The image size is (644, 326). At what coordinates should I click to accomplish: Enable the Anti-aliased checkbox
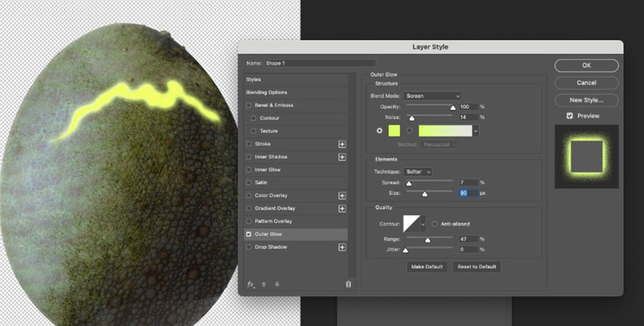click(434, 224)
